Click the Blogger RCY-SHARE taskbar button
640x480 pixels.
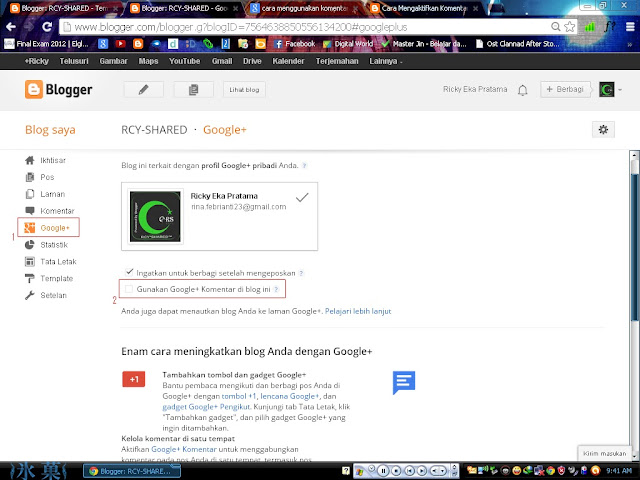click(x=131, y=471)
